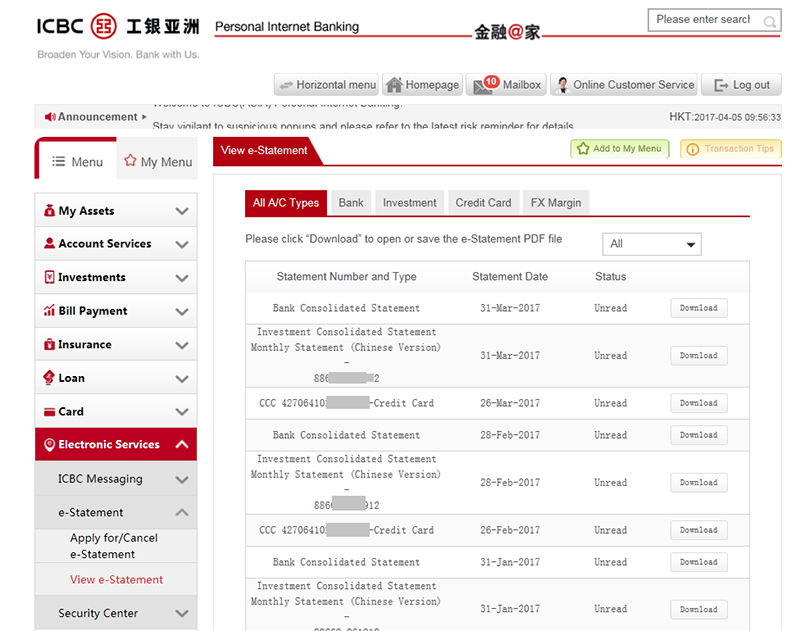
Task: Open Apply for/Cancel e-Statement
Action: [x=116, y=546]
